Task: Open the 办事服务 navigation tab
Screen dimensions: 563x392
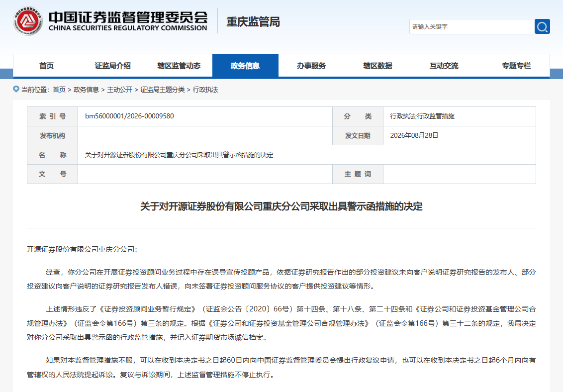Action: 311,66
